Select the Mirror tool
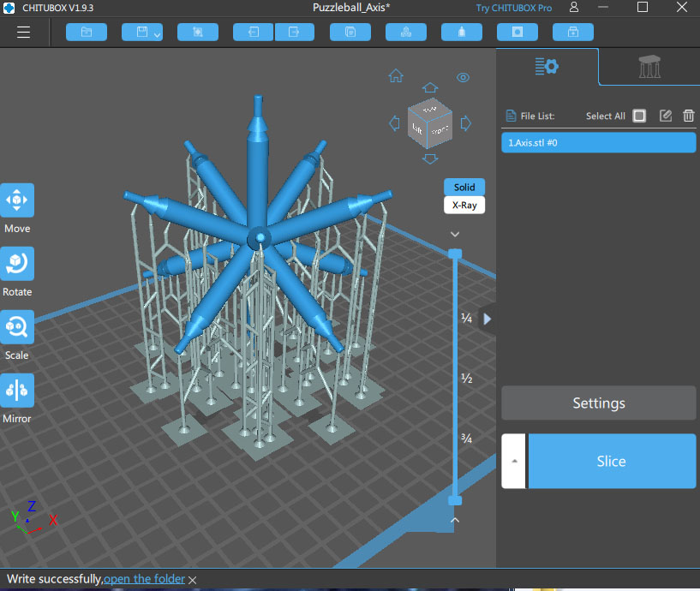The width and height of the screenshot is (700, 591). pos(17,391)
